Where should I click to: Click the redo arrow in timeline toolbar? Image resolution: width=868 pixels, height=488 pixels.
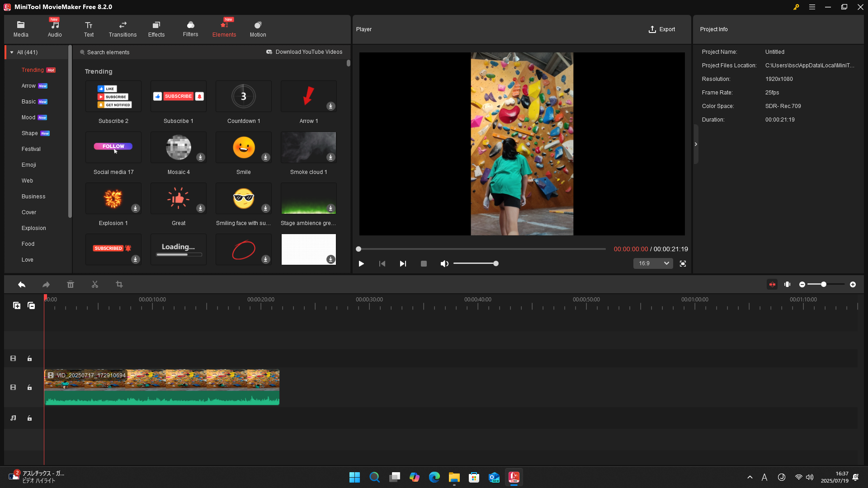point(46,285)
